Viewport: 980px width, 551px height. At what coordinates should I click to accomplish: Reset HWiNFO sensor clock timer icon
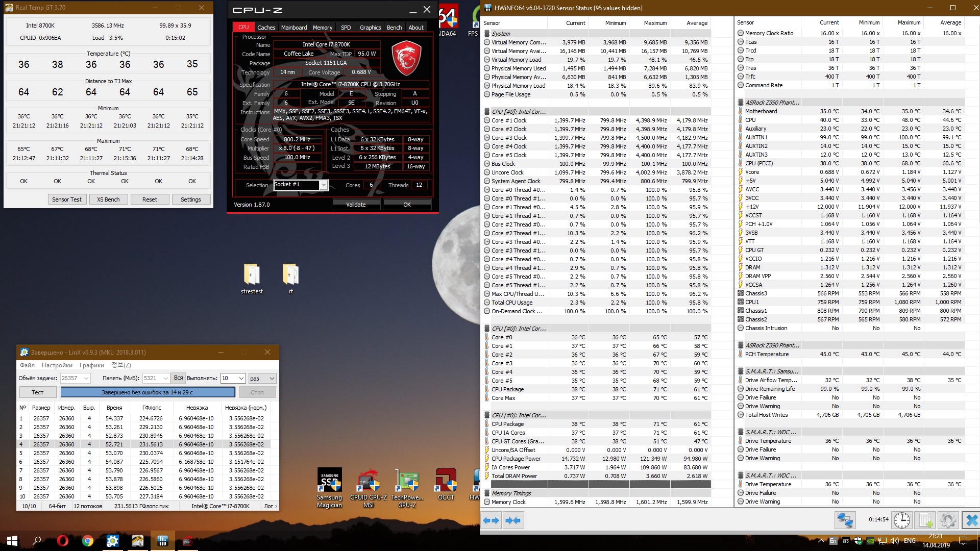[x=901, y=520]
